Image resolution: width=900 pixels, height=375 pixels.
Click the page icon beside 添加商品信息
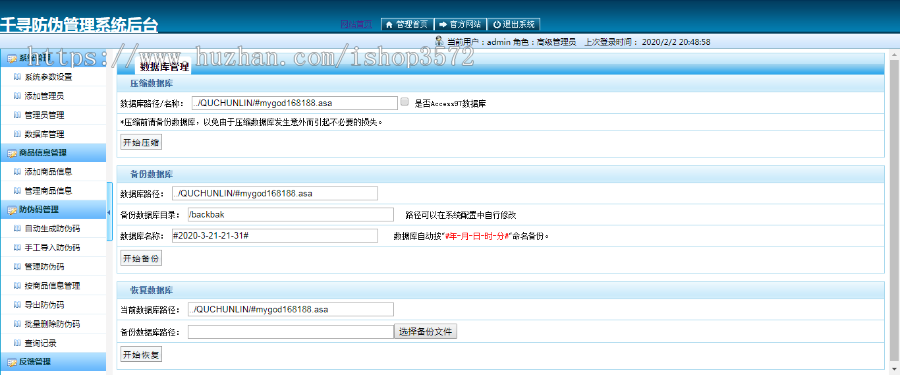(17, 172)
